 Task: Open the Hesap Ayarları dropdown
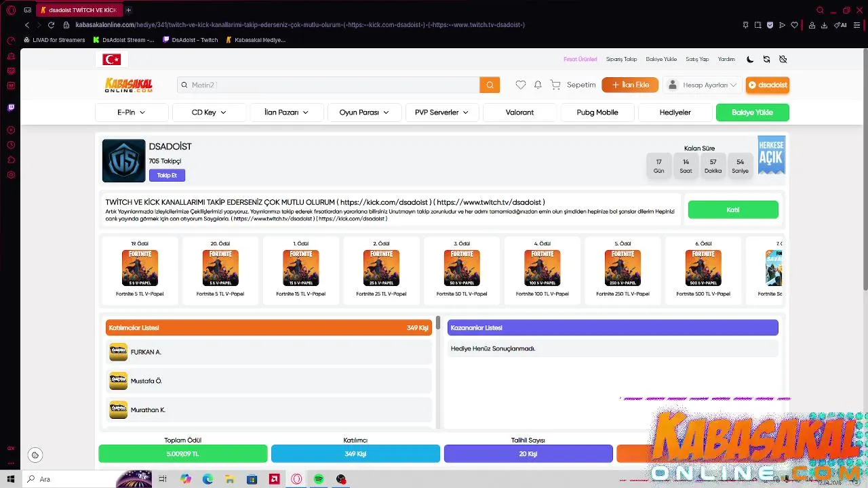703,85
